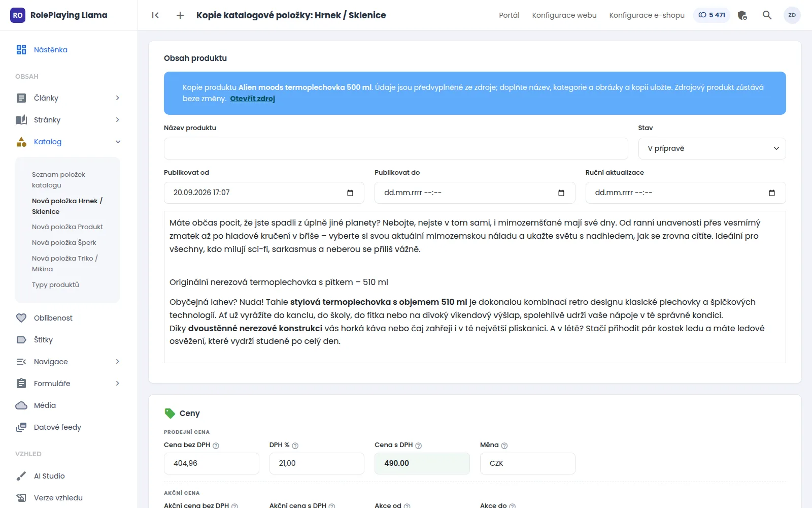Expand the Stránky submenu chevron

coord(117,120)
